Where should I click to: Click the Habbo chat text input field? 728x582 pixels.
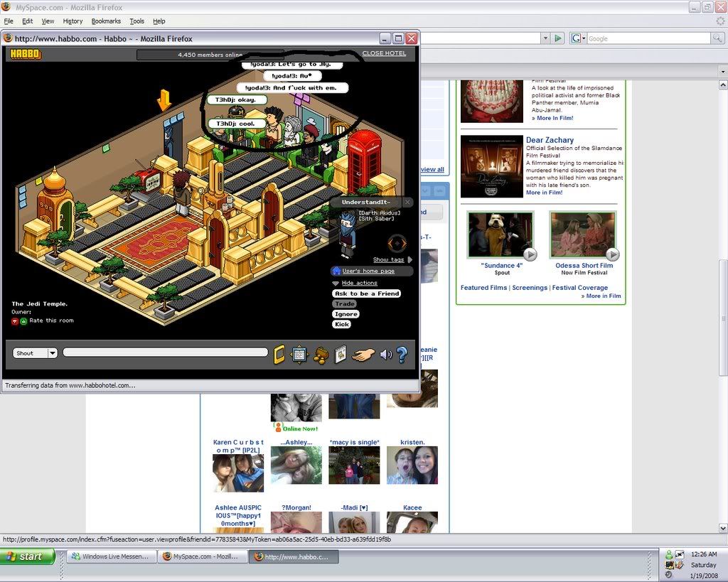click(165, 352)
